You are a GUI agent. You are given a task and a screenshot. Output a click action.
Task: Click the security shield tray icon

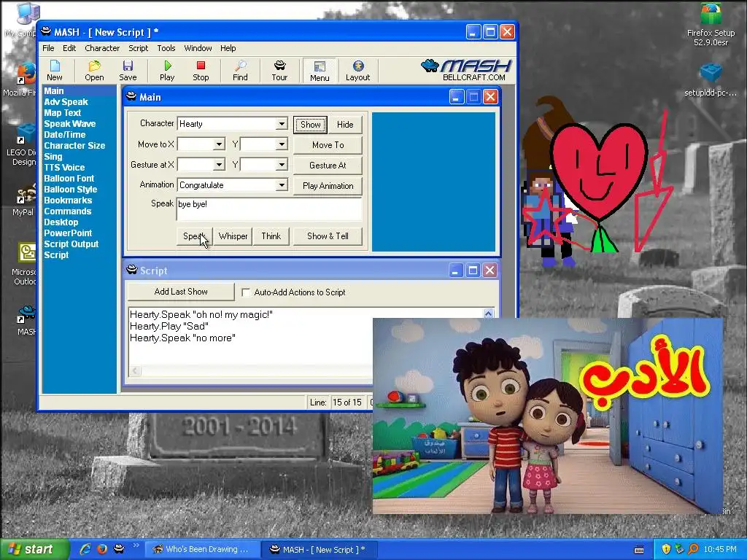[x=665, y=550]
